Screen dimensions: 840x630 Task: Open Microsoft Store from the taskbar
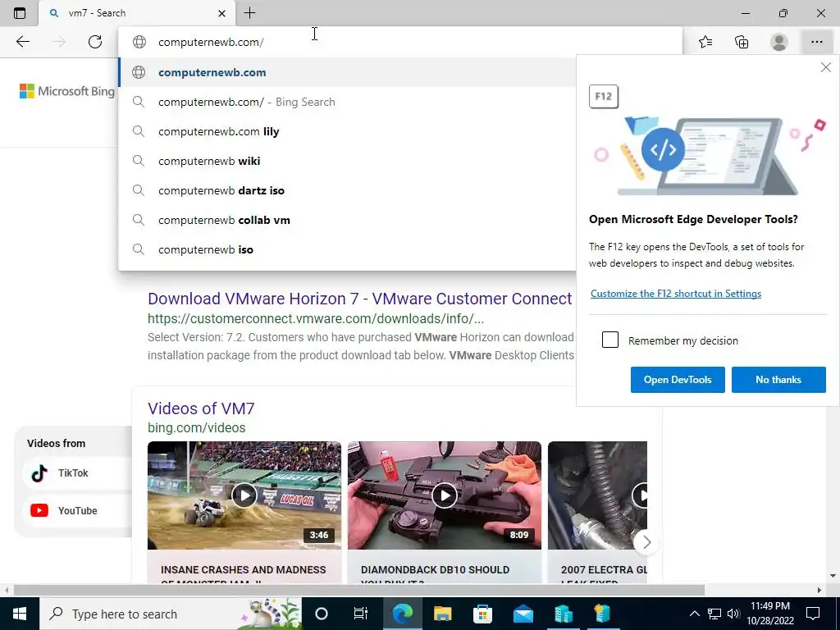482,614
